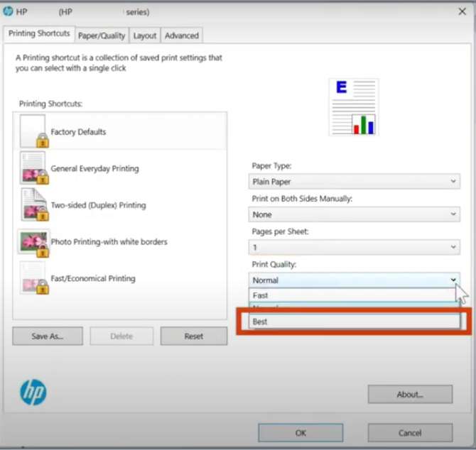The width and height of the screenshot is (476, 450).
Task: Click the General Everyday Printing shortcut icon
Action: 34,168
